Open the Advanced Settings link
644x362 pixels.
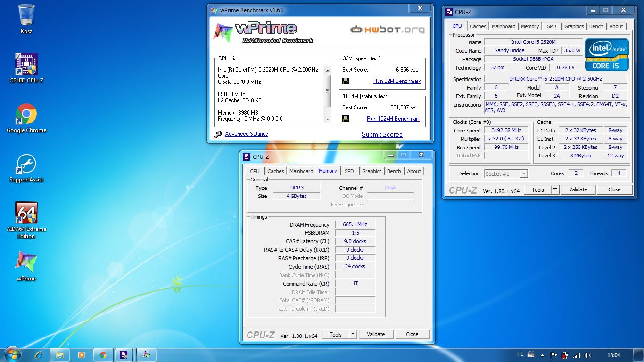coord(246,134)
